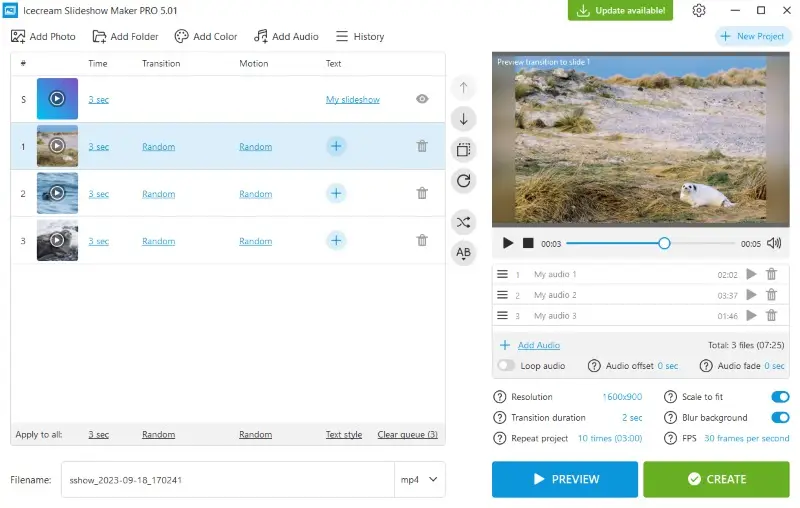This screenshot has width=800, height=508.
Task: Open the mp4 format dropdown
Action: (x=419, y=479)
